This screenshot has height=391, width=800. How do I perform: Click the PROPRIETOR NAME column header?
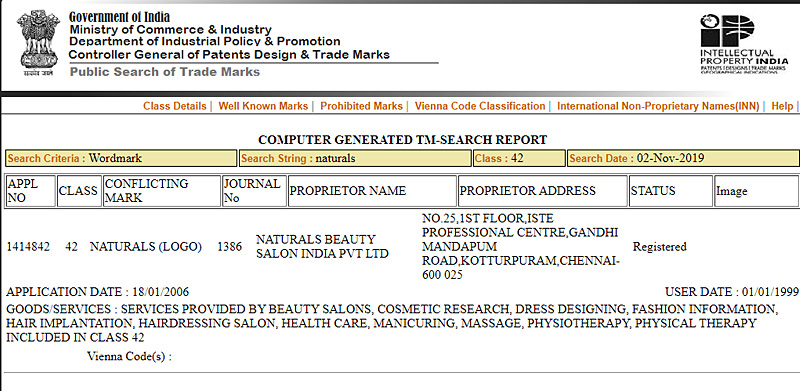point(372,191)
